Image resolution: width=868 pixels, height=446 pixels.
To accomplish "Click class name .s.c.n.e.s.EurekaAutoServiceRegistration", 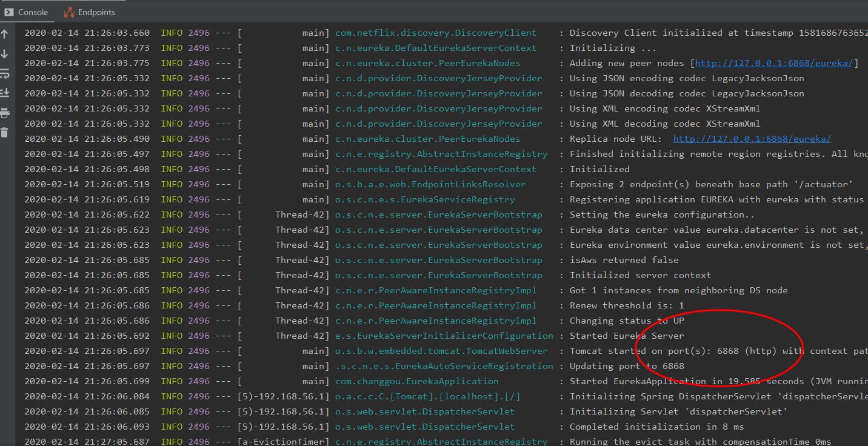I will coord(444,366).
